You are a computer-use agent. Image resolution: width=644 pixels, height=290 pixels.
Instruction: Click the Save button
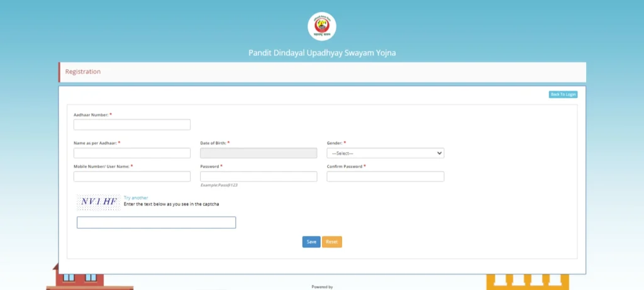click(311, 242)
